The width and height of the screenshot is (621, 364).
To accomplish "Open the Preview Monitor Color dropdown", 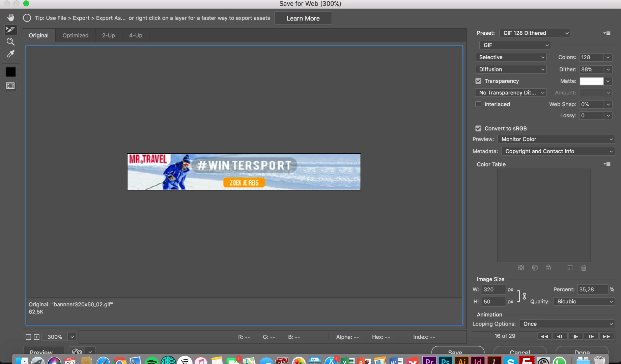I will (556, 139).
